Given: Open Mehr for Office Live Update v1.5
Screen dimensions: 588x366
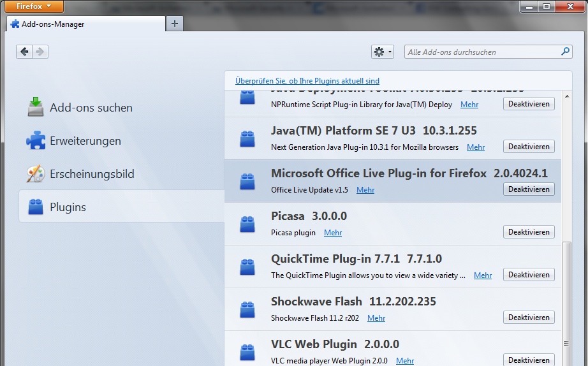Looking at the screenshot, I should [x=365, y=190].
